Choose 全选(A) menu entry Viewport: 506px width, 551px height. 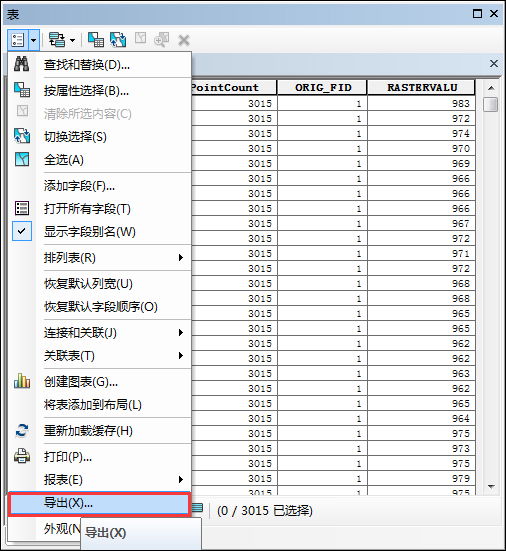coord(99,160)
